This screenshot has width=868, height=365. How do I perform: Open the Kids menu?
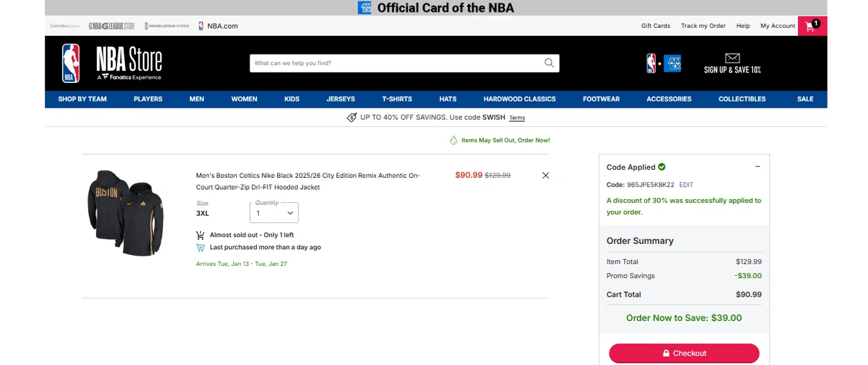[x=292, y=99]
